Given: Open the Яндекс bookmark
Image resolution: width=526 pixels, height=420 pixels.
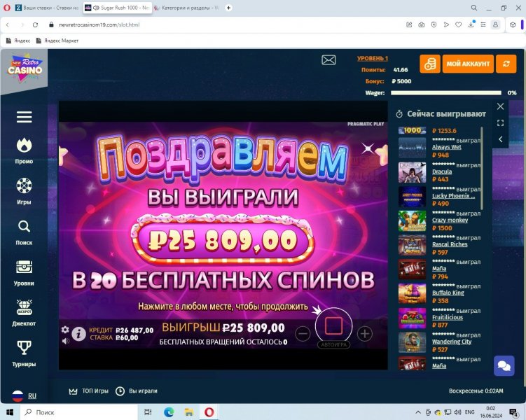Looking at the screenshot, I should (x=18, y=41).
